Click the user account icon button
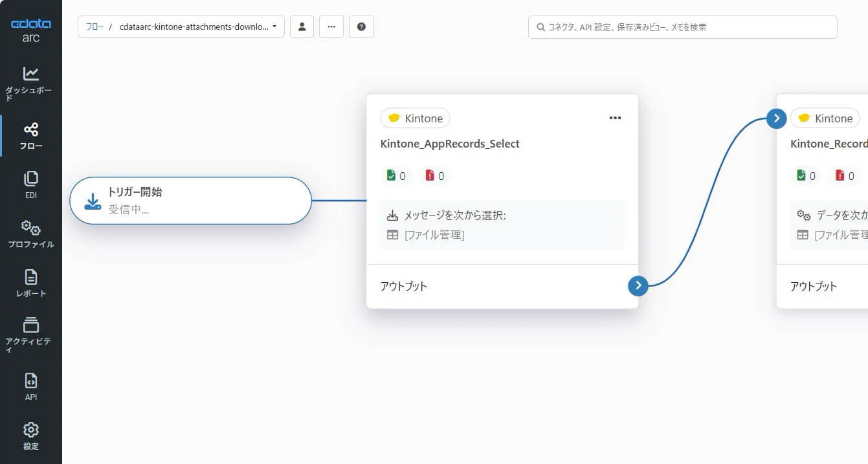 tap(302, 27)
